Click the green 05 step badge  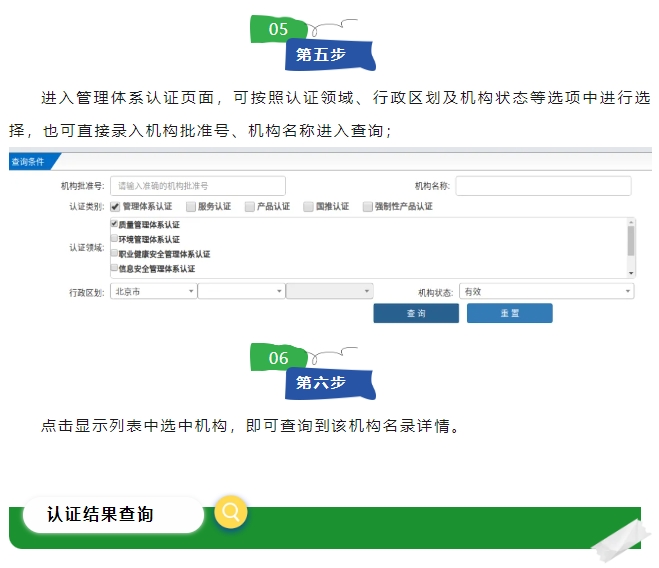[x=279, y=29]
